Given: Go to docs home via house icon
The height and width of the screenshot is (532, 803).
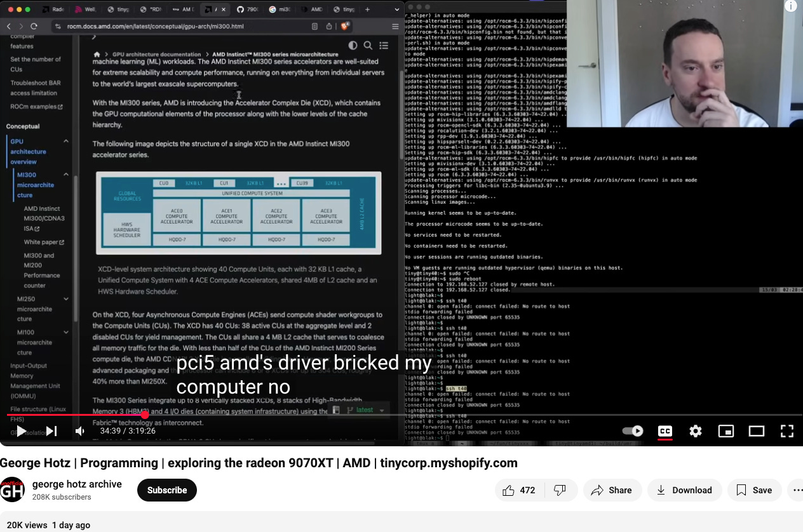Looking at the screenshot, I should pos(97,55).
